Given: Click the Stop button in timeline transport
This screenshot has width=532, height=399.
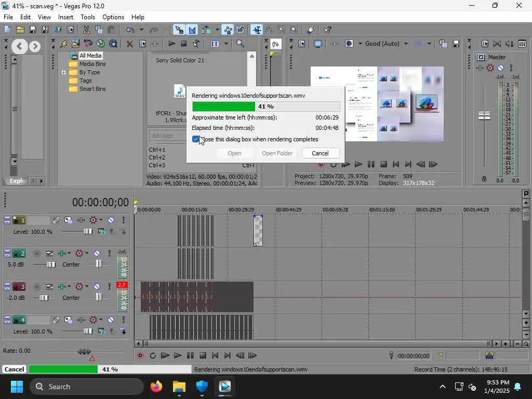Looking at the screenshot, I should tap(203, 355).
